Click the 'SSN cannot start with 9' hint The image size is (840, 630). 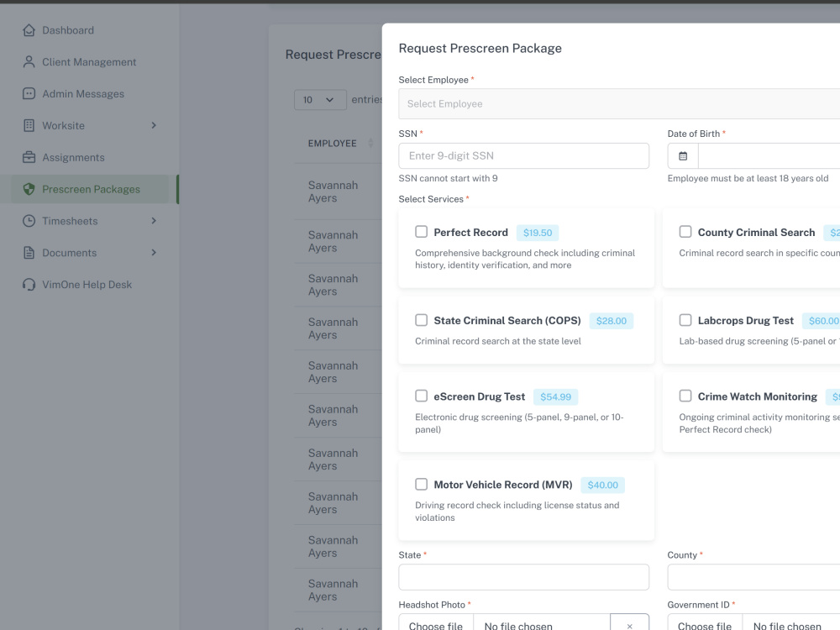point(448,178)
